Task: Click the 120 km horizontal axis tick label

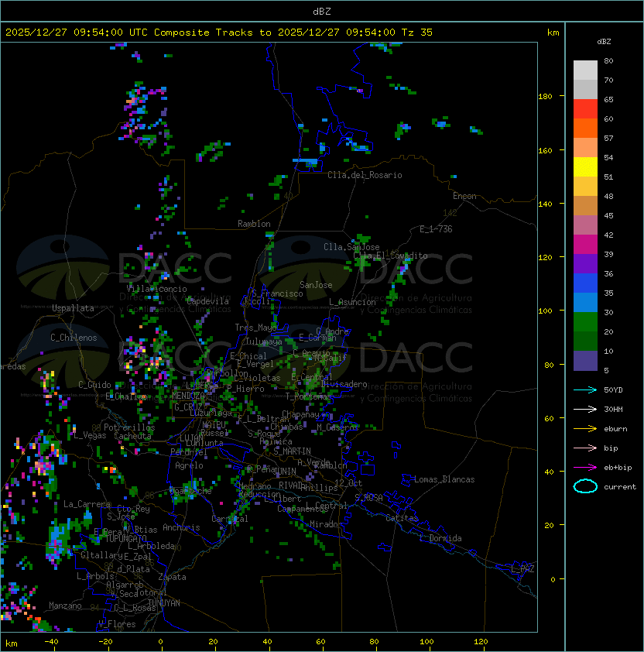Action: [x=481, y=642]
